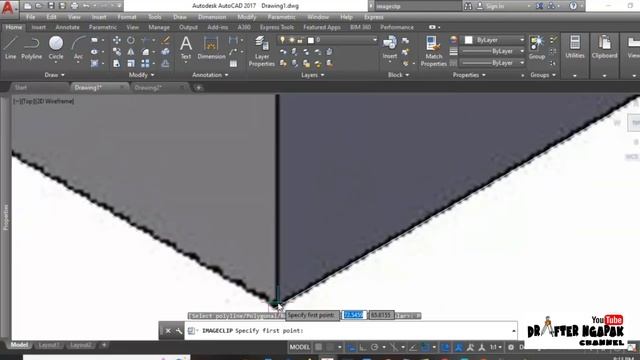Image resolution: width=640 pixels, height=360 pixels.
Task: Close the command line with X button
Action: coord(168,331)
